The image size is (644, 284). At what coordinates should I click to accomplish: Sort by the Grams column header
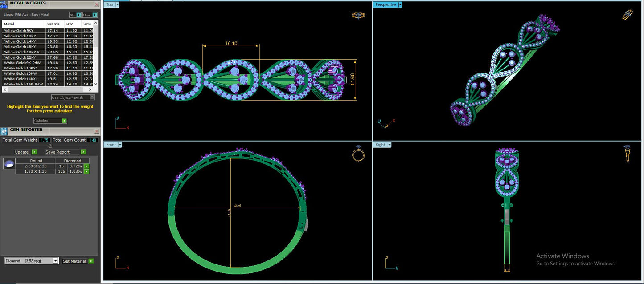coord(55,24)
